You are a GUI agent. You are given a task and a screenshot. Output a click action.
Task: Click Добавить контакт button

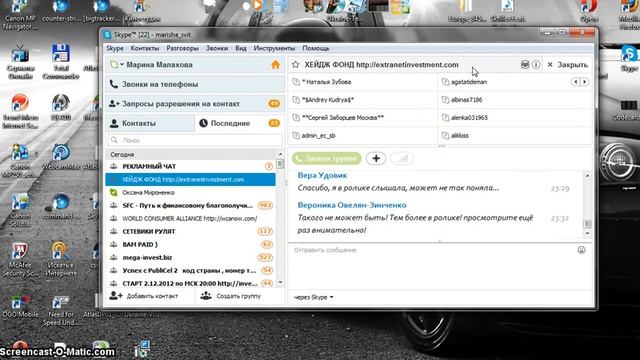point(150,296)
